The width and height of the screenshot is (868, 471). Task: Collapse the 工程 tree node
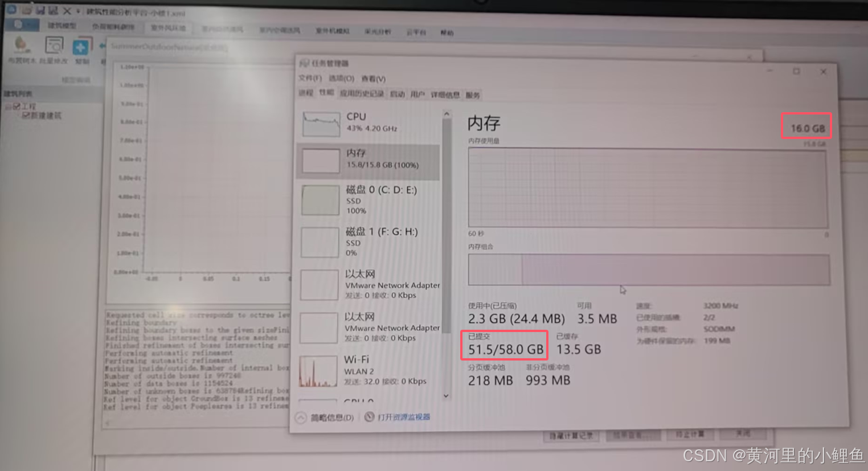click(x=9, y=106)
